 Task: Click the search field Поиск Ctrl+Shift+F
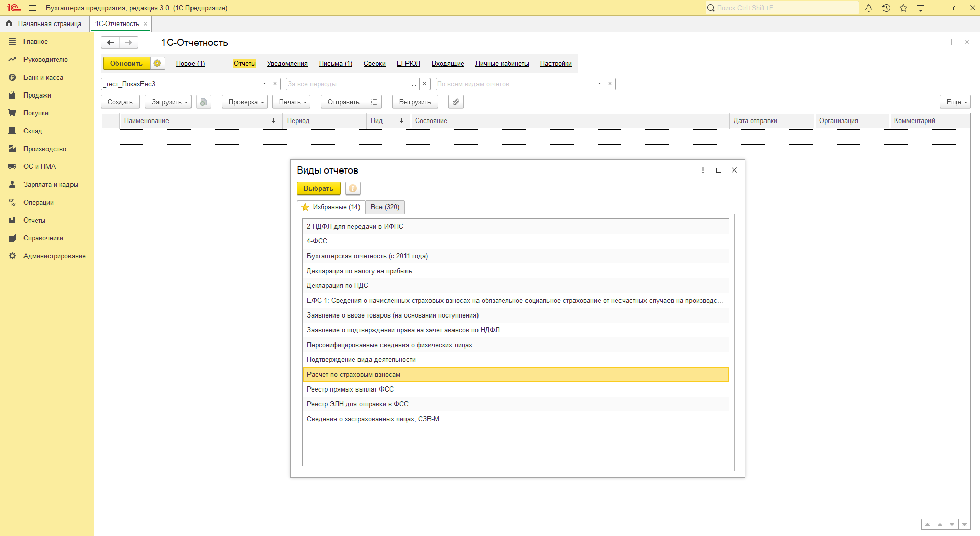click(x=782, y=8)
